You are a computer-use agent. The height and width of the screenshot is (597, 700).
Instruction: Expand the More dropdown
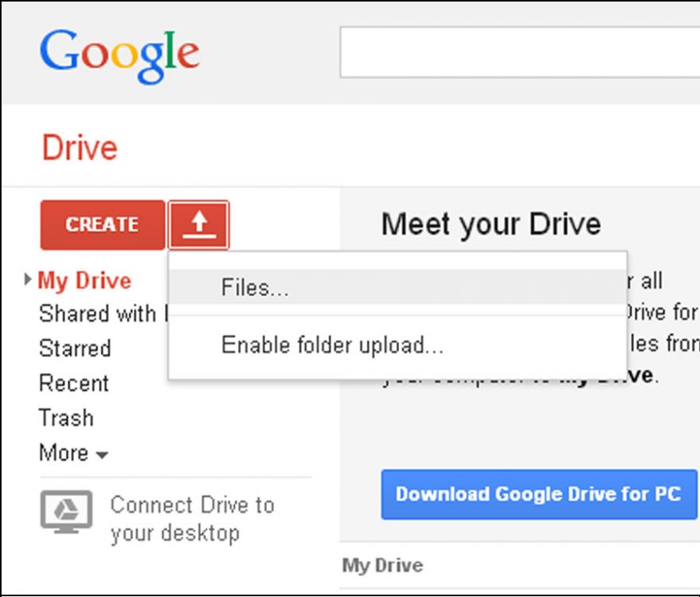pyautogui.click(x=73, y=453)
